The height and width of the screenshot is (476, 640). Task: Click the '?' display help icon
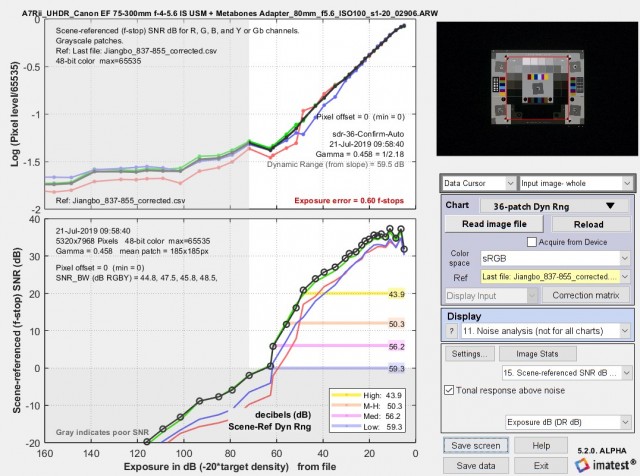pyautogui.click(x=449, y=330)
